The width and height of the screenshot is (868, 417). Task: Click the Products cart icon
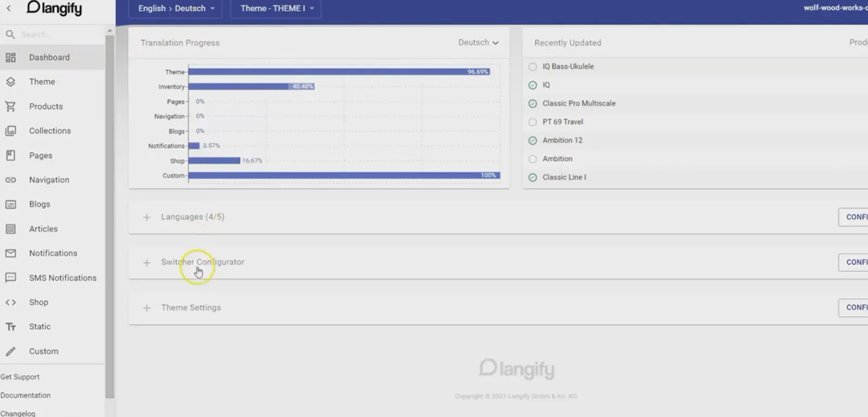10,106
